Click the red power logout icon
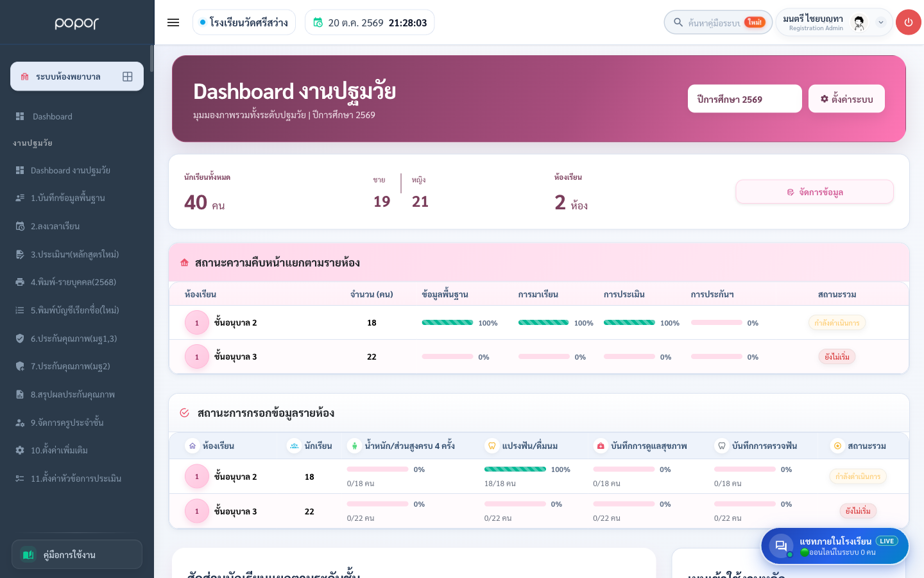924x578 pixels. pos(908,22)
